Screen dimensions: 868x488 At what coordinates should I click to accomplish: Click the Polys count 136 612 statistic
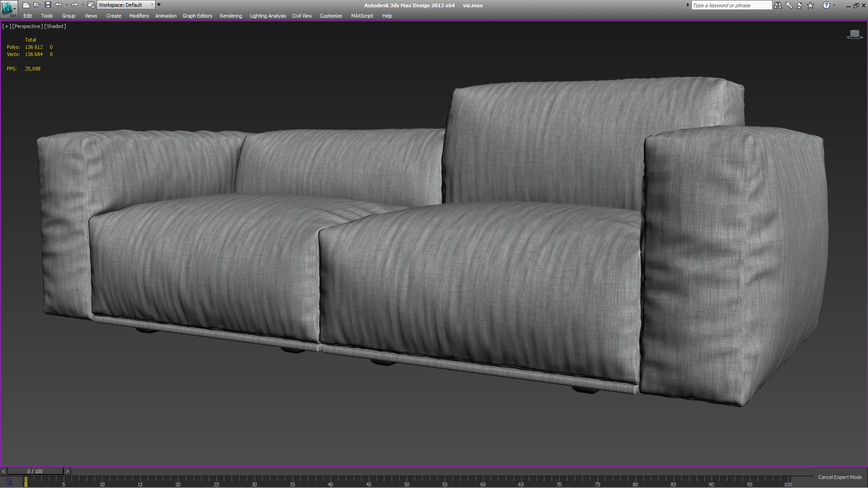[34, 47]
